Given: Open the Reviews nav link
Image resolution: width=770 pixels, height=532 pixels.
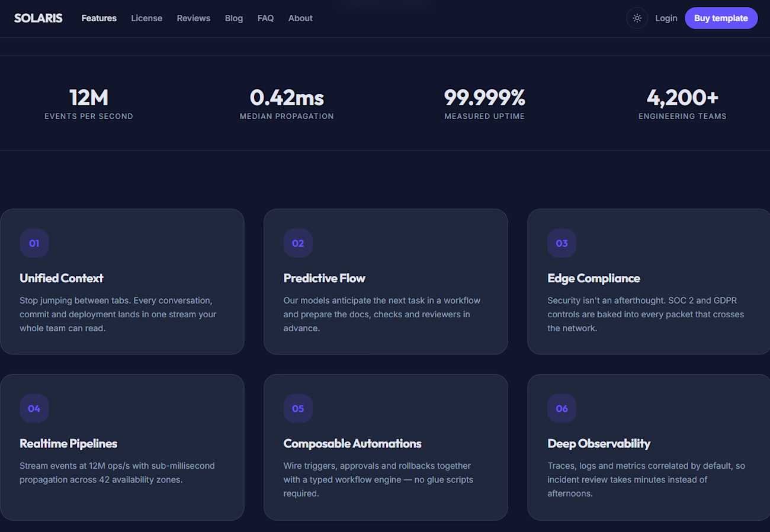Looking at the screenshot, I should 194,18.
